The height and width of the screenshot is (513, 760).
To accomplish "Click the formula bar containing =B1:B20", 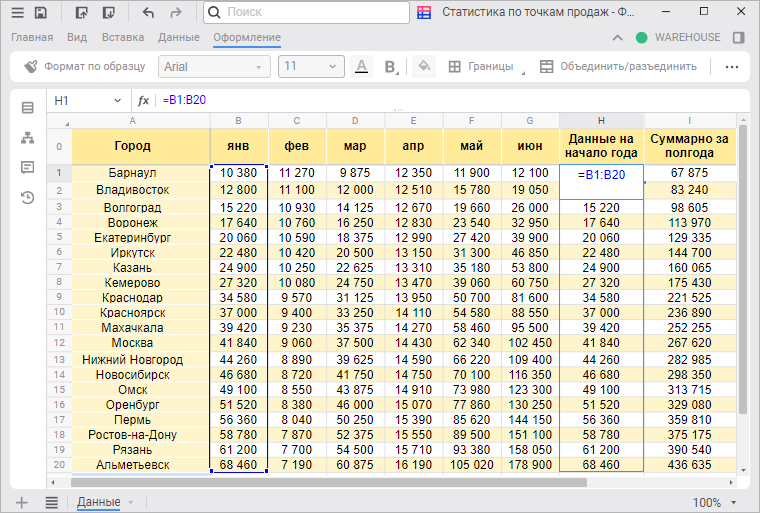I will (451, 100).
